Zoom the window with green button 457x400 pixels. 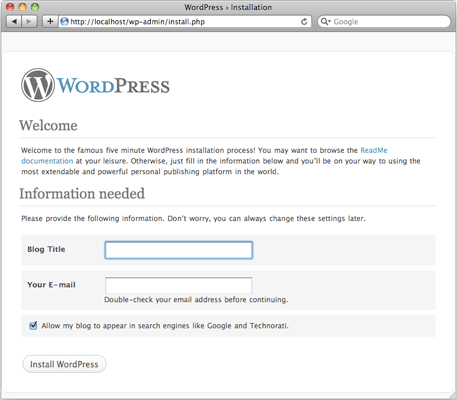pyautogui.click(x=35, y=7)
